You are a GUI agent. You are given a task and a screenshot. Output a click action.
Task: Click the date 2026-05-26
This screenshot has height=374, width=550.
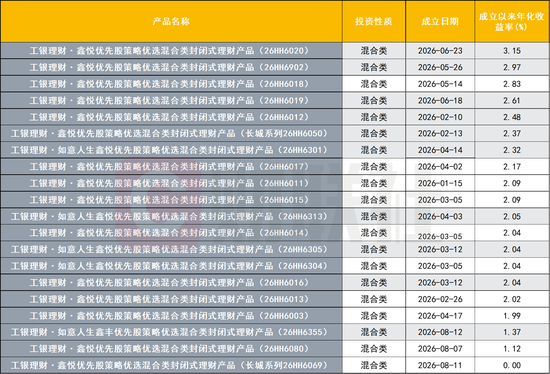[440, 67]
